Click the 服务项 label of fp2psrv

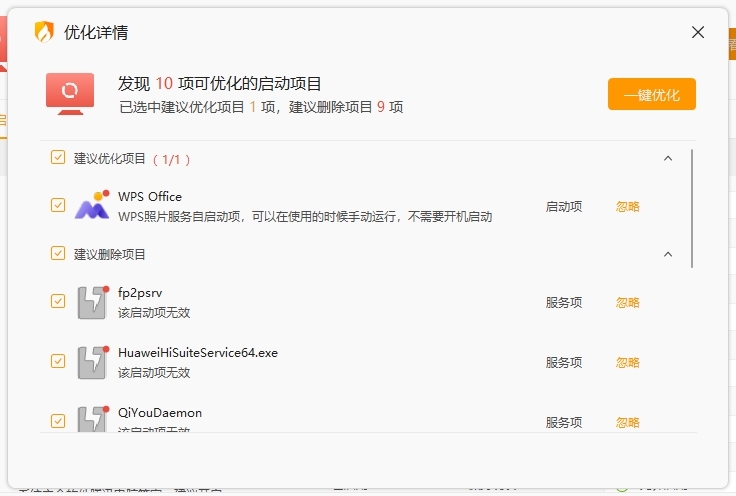pos(564,302)
